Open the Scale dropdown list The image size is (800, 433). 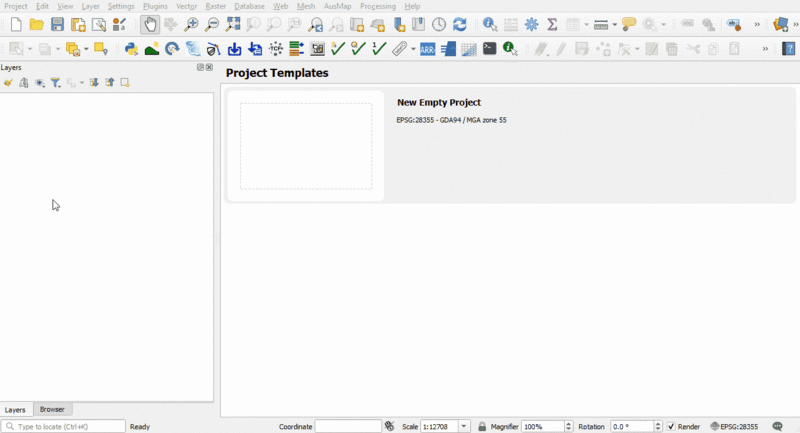pos(464,427)
